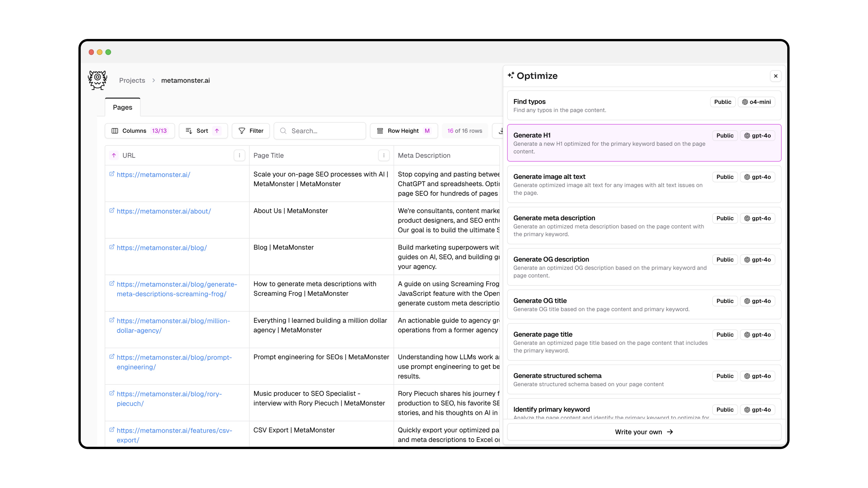Select Generate OG title prompt
This screenshot has width=868, height=488.
click(x=644, y=305)
